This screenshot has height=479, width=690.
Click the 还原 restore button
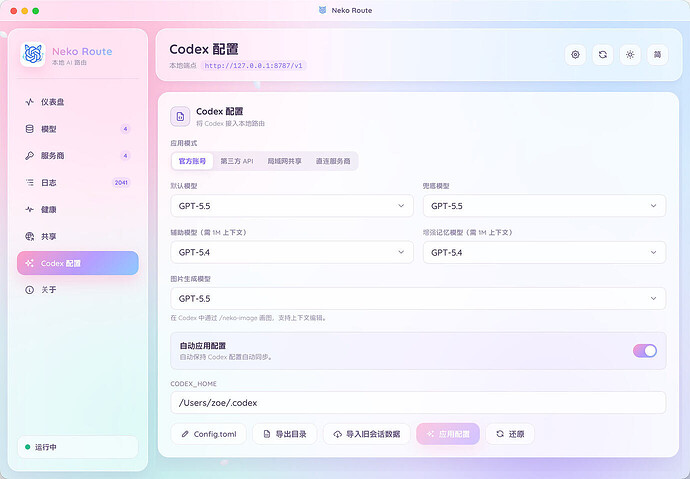tap(510, 434)
